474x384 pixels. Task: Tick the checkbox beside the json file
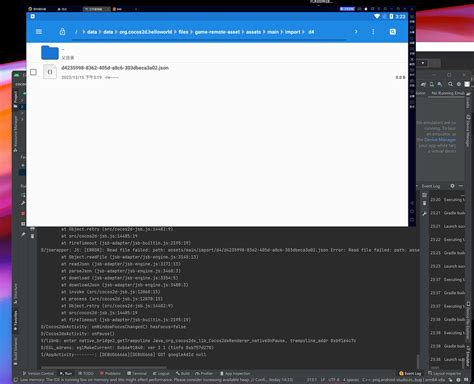(33, 72)
